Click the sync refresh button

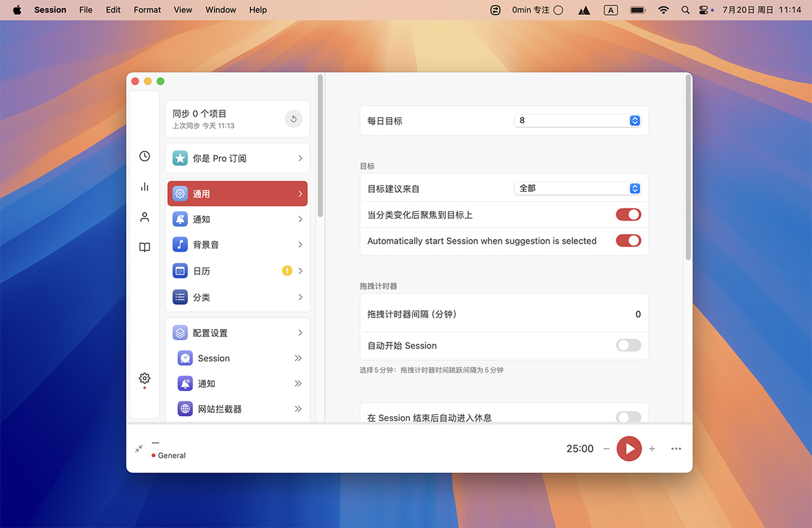[293, 119]
